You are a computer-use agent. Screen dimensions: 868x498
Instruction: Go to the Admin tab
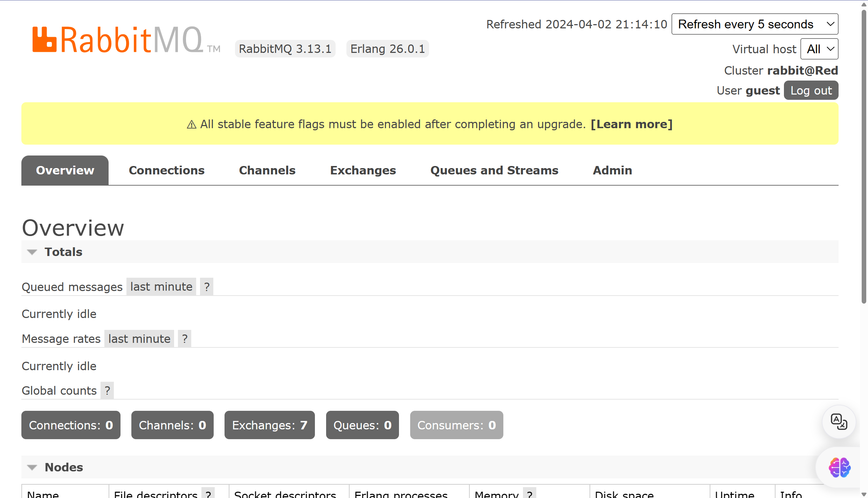(612, 170)
